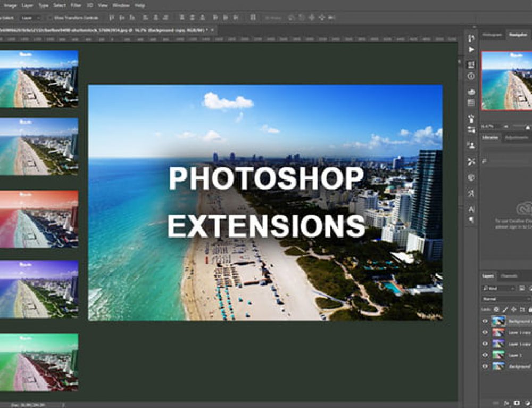
Task: Open the Auto-Select Layer dropdown
Action: tap(30, 18)
